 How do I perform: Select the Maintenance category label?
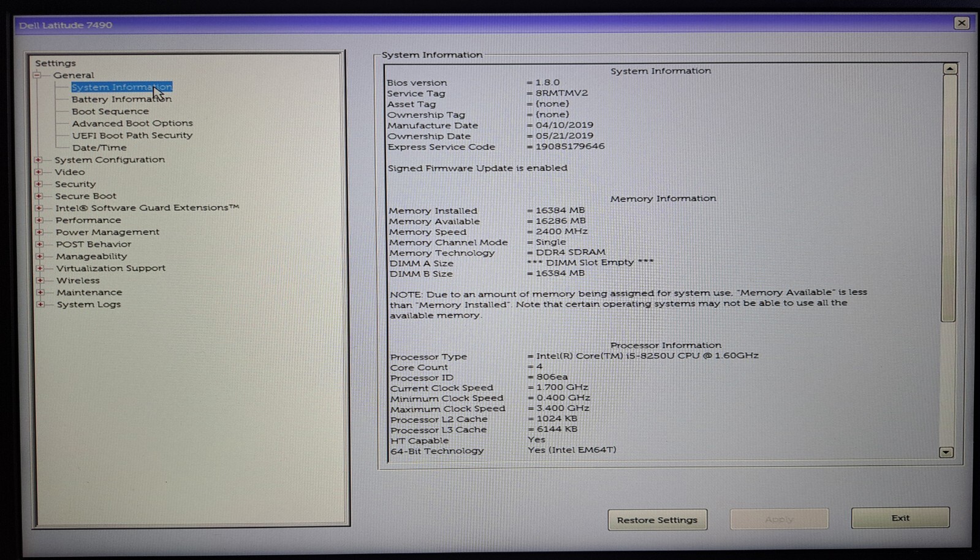(x=89, y=293)
